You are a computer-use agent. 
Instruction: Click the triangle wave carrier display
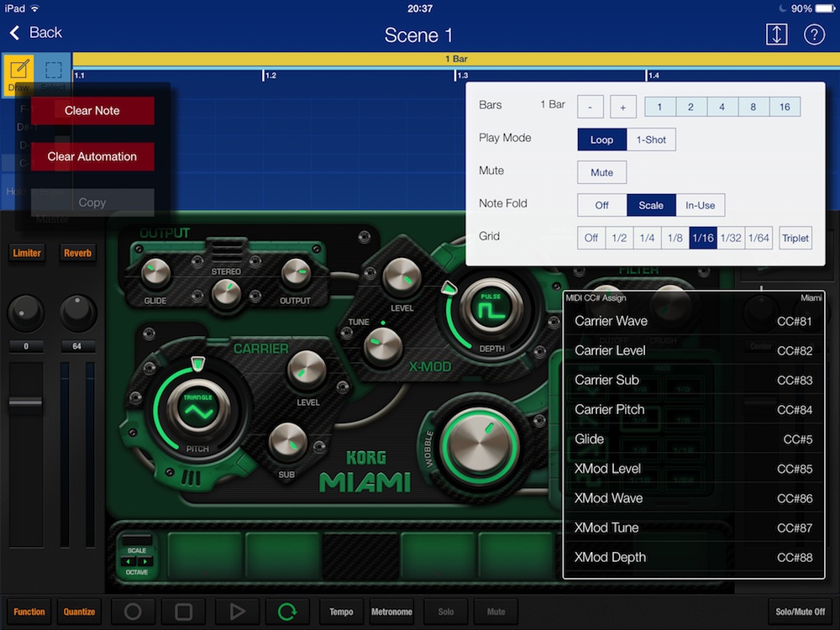[198, 408]
